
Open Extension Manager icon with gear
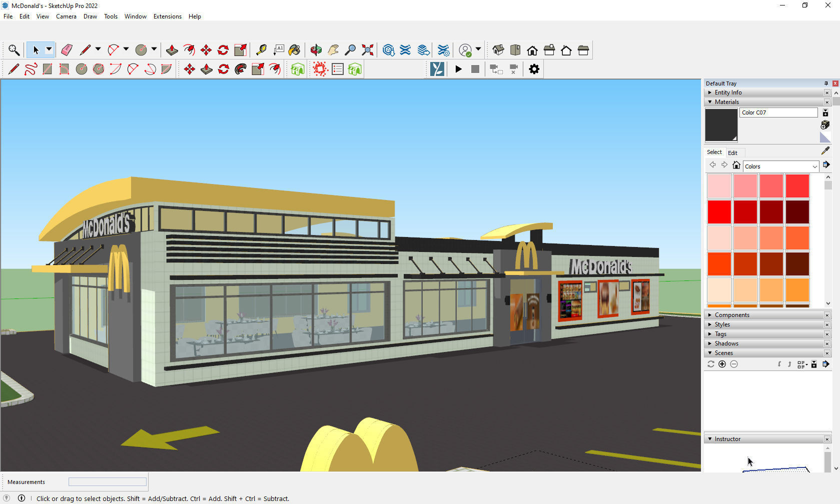coord(444,50)
